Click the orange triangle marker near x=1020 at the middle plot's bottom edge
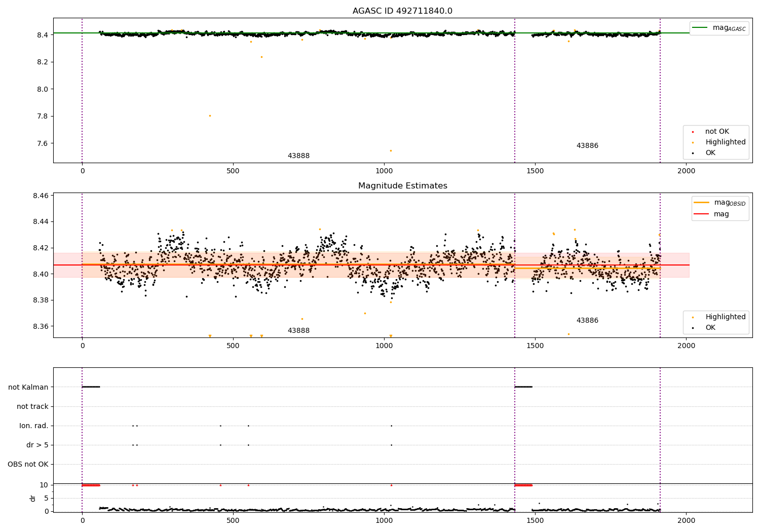The height and width of the screenshot is (532, 760). tap(391, 336)
